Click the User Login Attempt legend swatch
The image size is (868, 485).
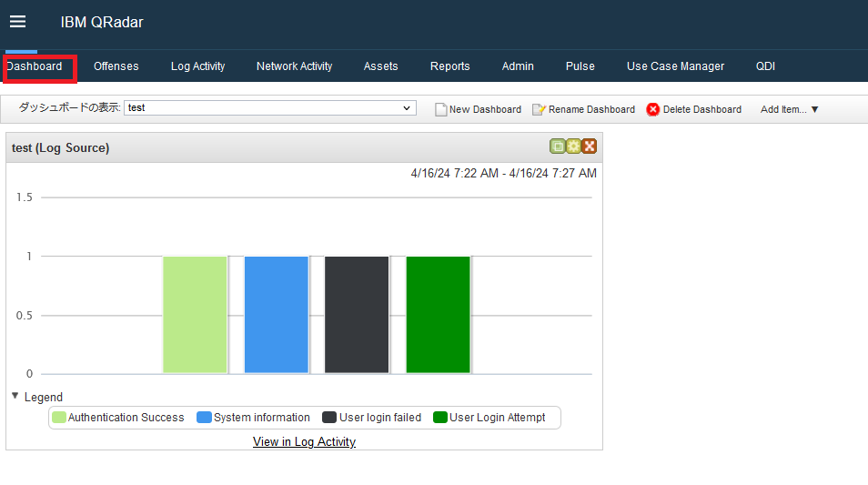pyautogui.click(x=440, y=418)
